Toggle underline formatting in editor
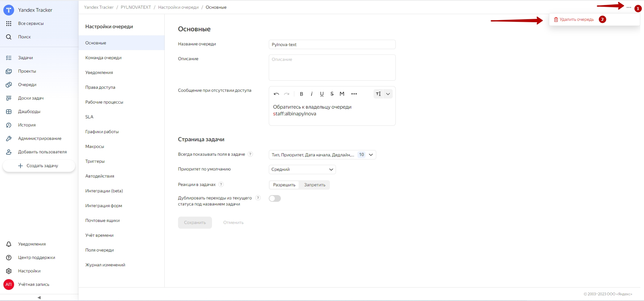 tap(322, 94)
